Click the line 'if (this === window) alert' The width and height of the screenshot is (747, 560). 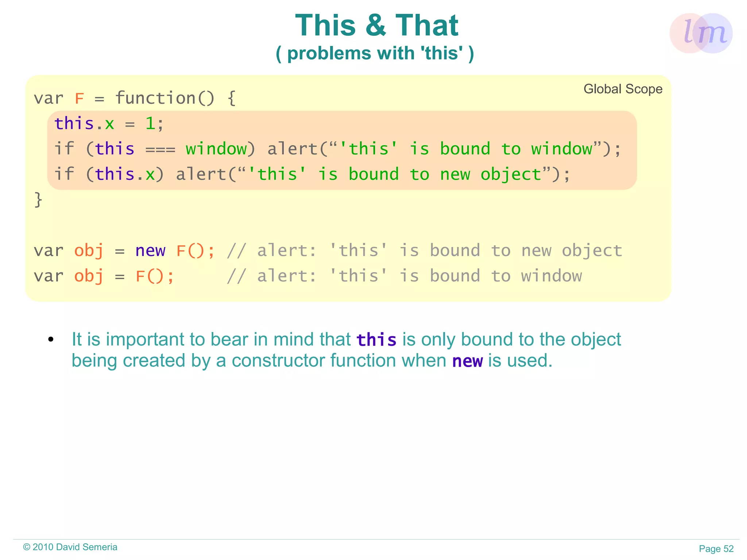click(337, 149)
